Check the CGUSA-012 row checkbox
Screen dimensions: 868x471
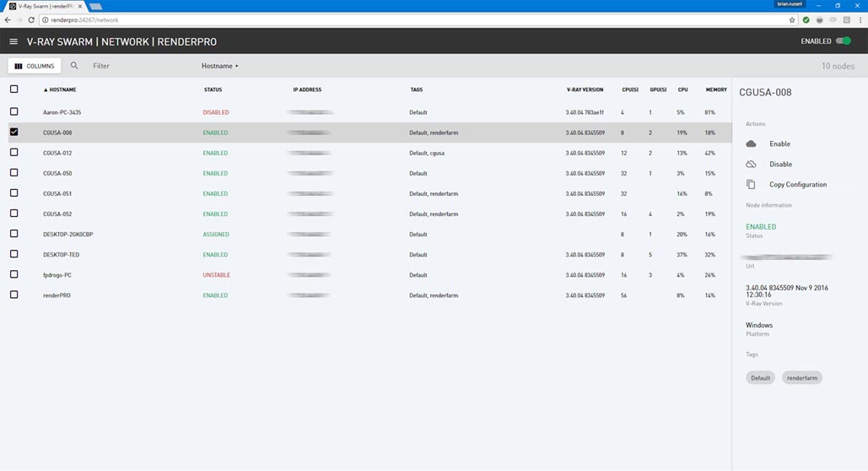click(x=13, y=153)
